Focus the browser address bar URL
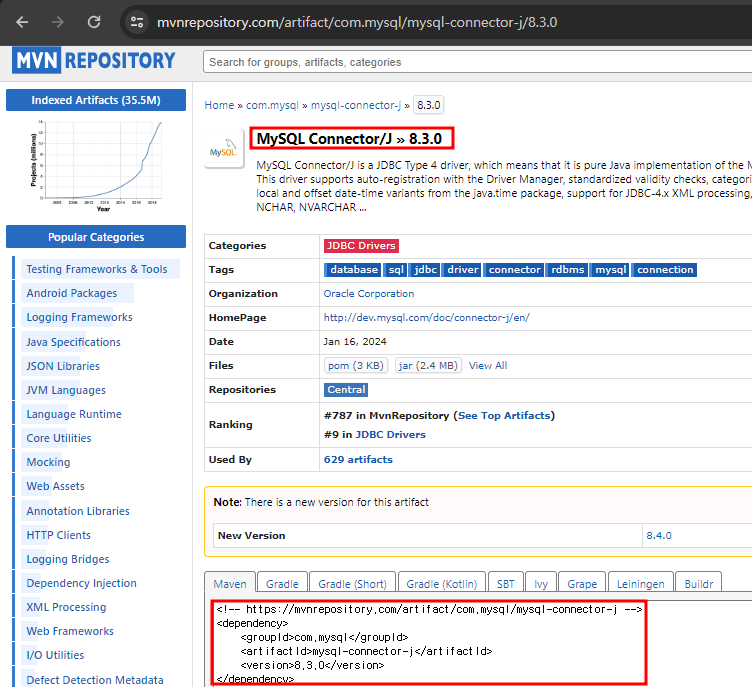Screen dimensions: 752x687 tap(357, 22)
